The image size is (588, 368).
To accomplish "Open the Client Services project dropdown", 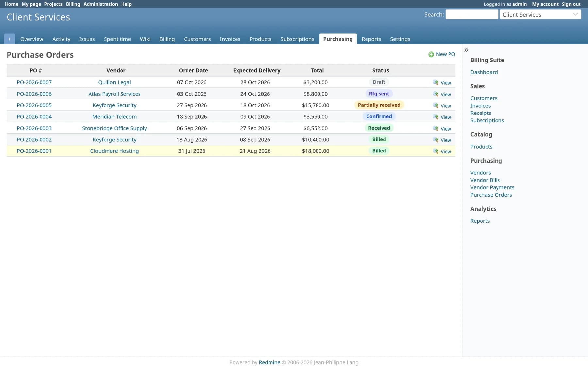I will 540,14.
